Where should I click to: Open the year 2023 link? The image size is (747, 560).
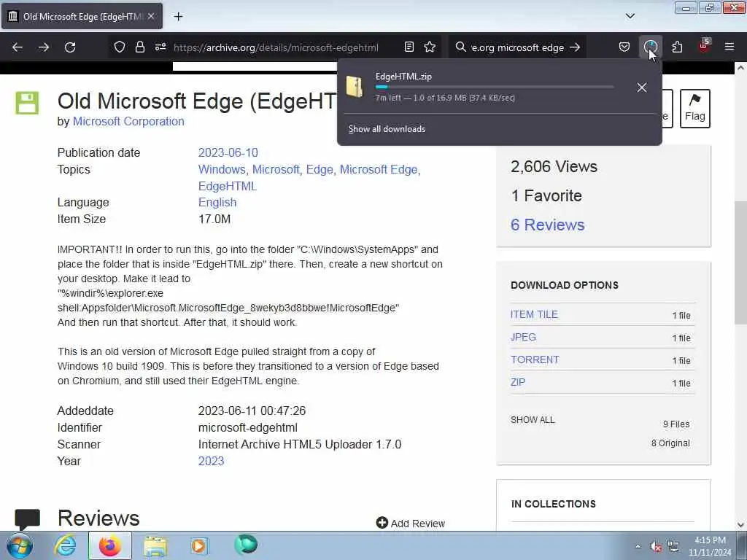(x=211, y=462)
